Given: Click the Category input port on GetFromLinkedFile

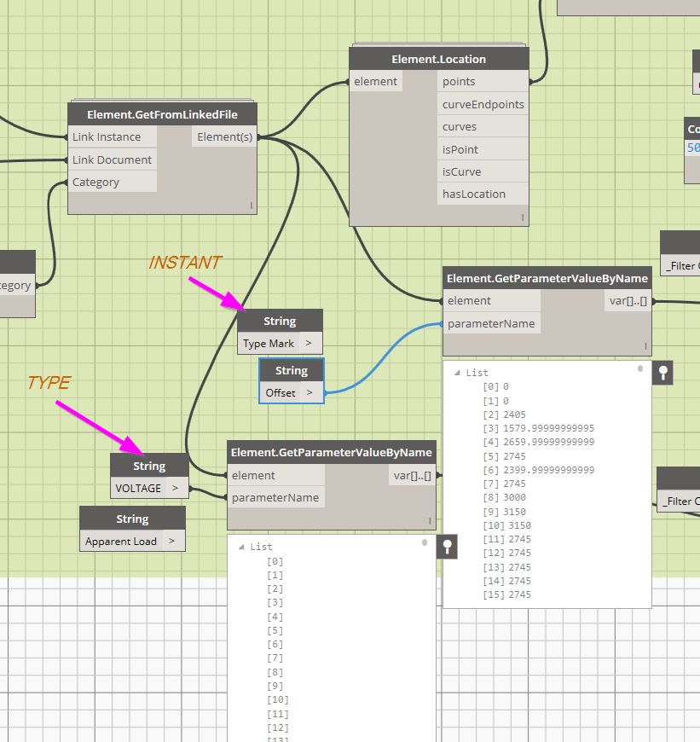Looking at the screenshot, I should pyautogui.click(x=113, y=183).
